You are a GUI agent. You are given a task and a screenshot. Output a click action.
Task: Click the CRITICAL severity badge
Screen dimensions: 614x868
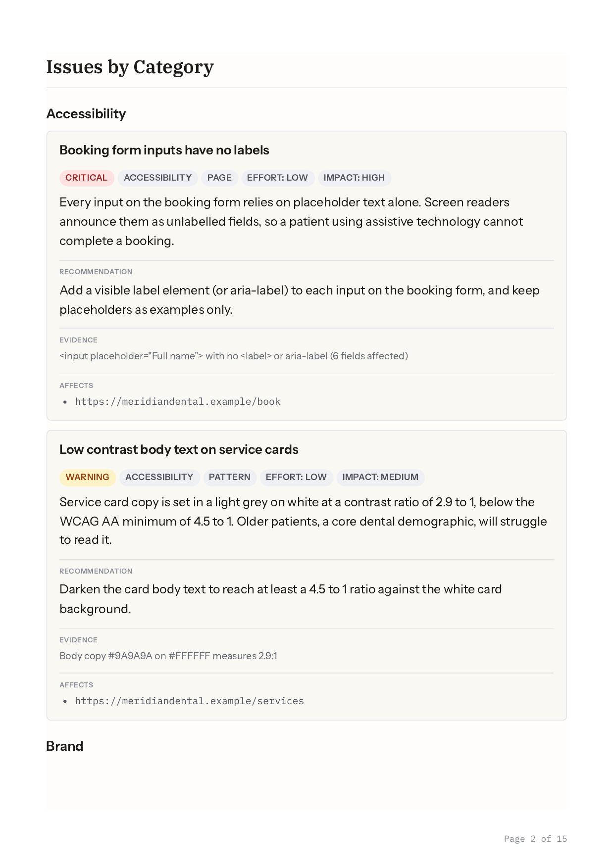pyautogui.click(x=87, y=178)
